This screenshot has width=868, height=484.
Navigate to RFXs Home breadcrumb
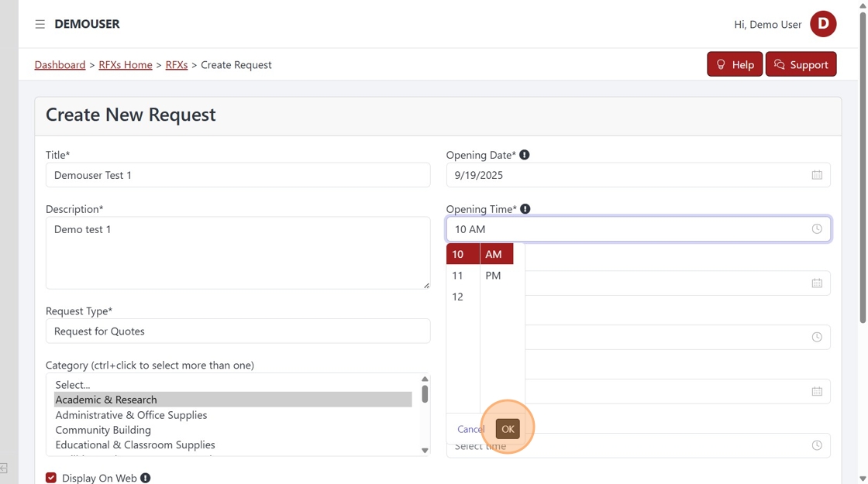126,65
